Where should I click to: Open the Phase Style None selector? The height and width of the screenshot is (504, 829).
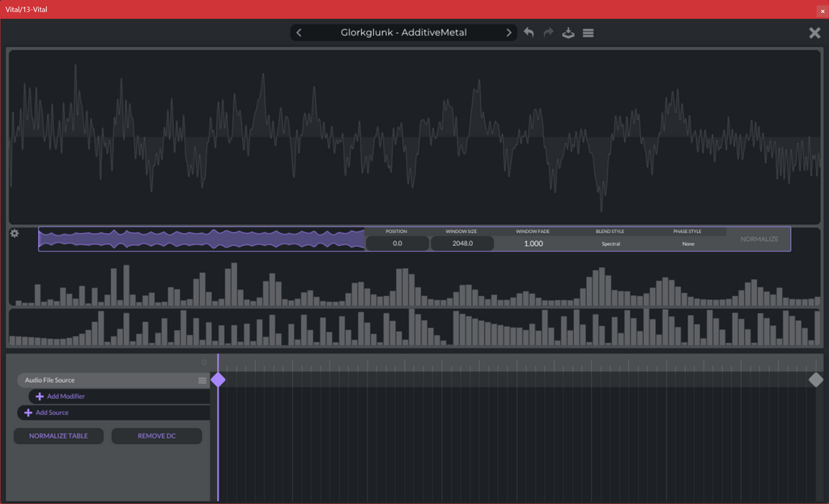click(688, 244)
